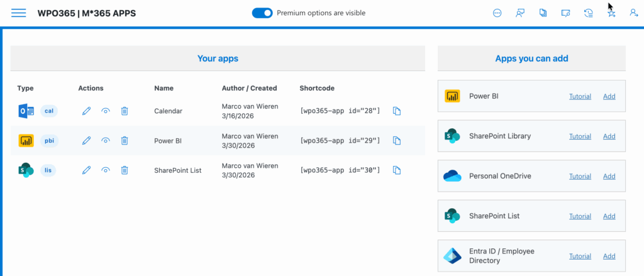Add the Power BI app

point(609,97)
